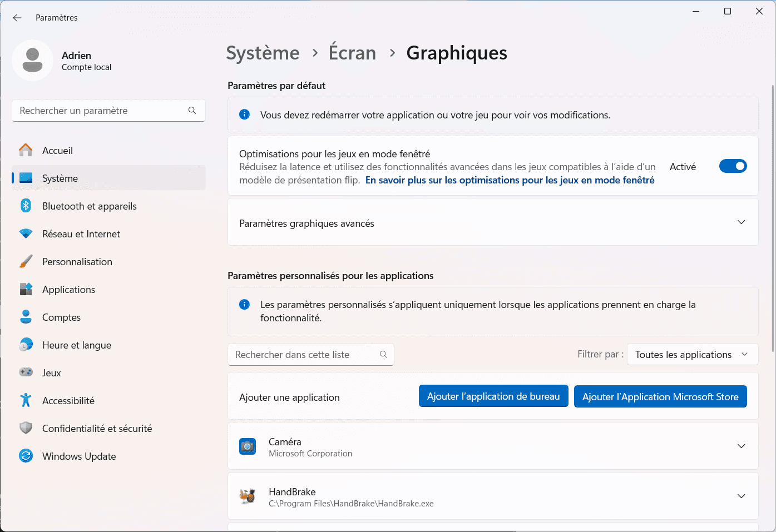Click the info icon beside the restart notice
The image size is (776, 532).
[244, 114]
